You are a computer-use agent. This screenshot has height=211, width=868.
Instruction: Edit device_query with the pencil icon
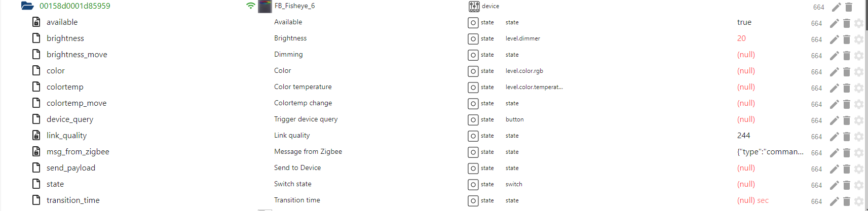[834, 120]
